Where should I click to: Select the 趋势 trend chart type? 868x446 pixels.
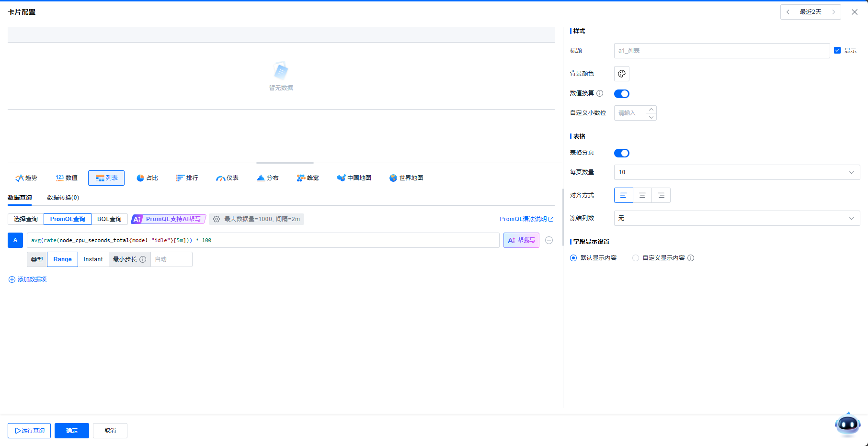[26, 178]
